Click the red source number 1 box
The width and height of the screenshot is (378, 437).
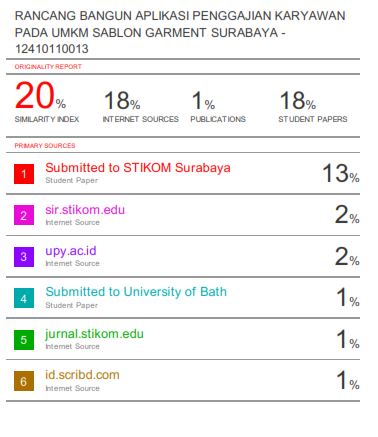(24, 174)
